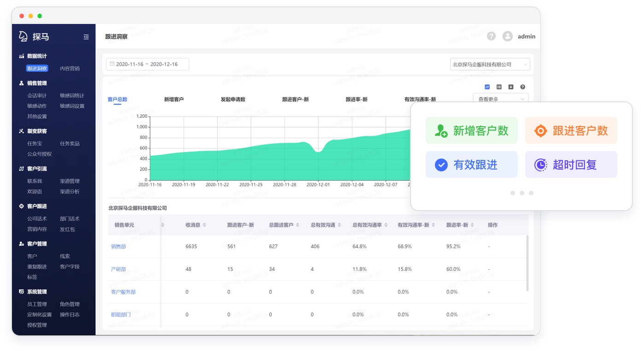Open the 产研部 department link
Image resolution: width=644 pixels, height=352 pixels.
coord(118,269)
